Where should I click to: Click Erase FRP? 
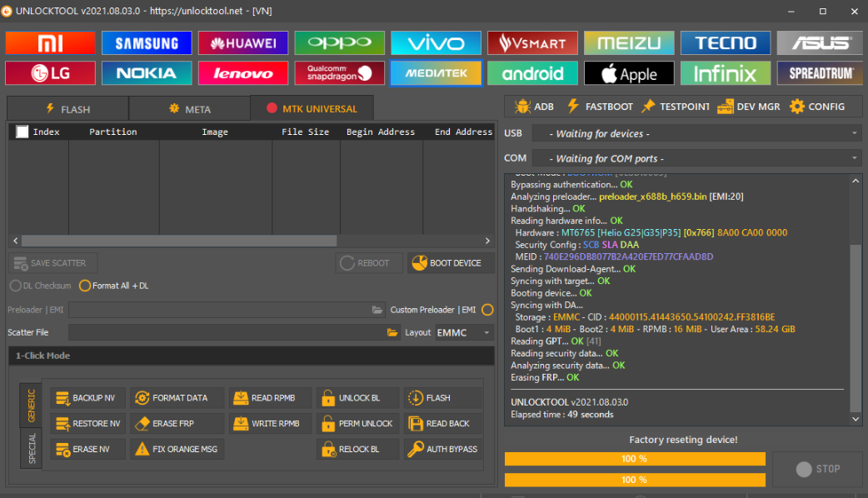177,423
